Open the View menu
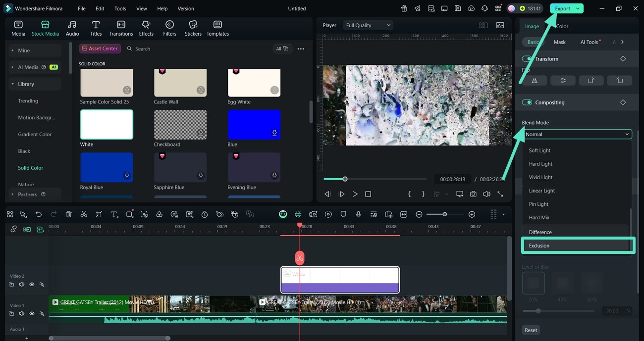 pos(142,8)
